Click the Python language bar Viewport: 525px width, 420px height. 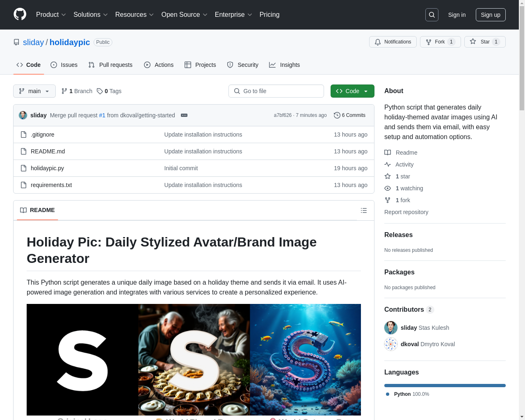445,386
